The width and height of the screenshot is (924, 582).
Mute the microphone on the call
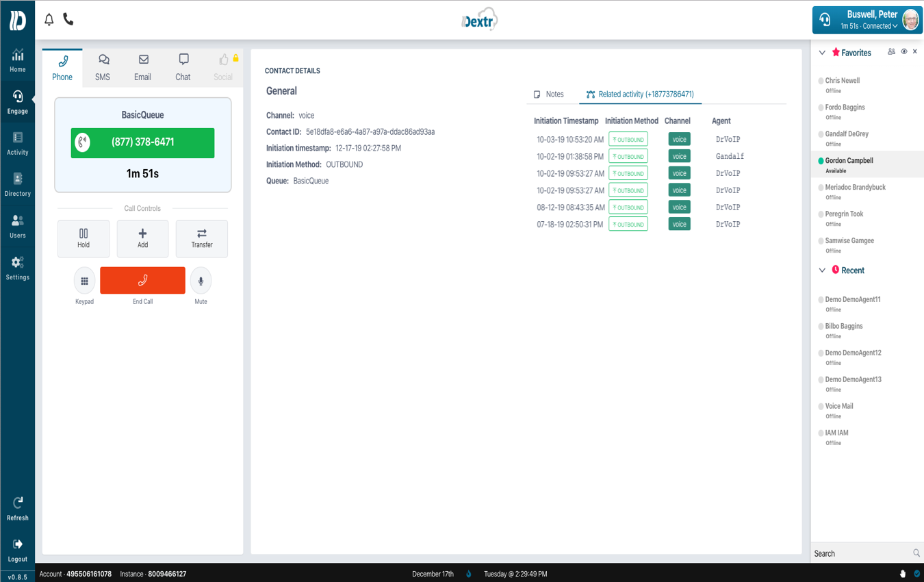point(201,281)
